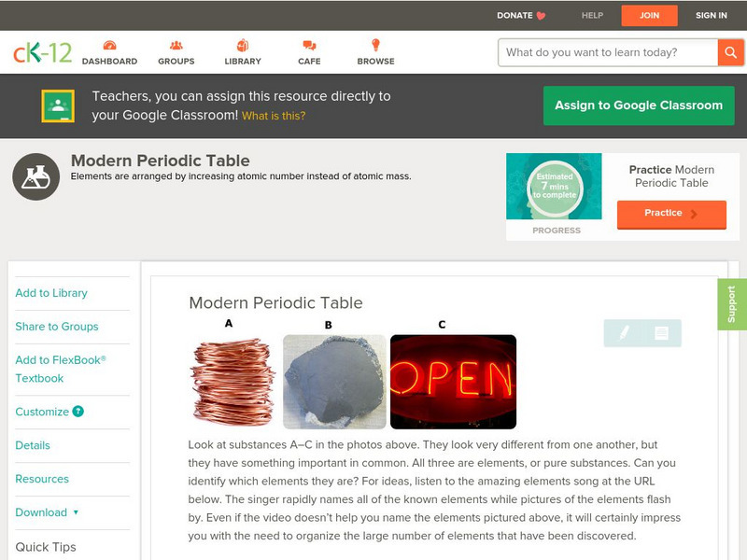Click Assign to Google Classroom button

coord(639,105)
